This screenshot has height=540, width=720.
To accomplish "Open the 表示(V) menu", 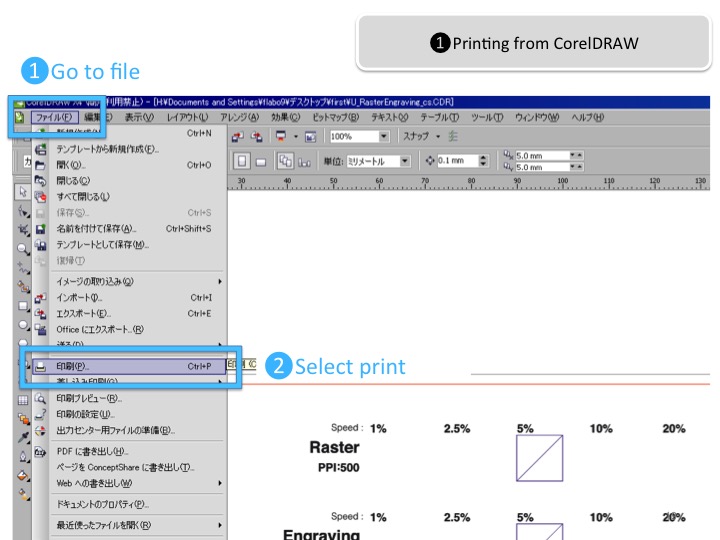I will click(x=139, y=117).
